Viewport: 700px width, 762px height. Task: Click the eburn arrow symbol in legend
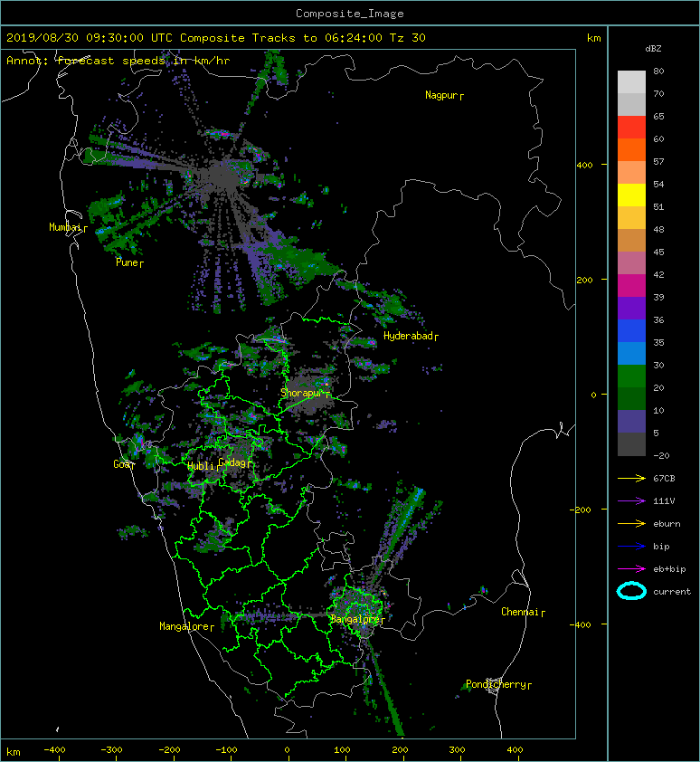631,523
